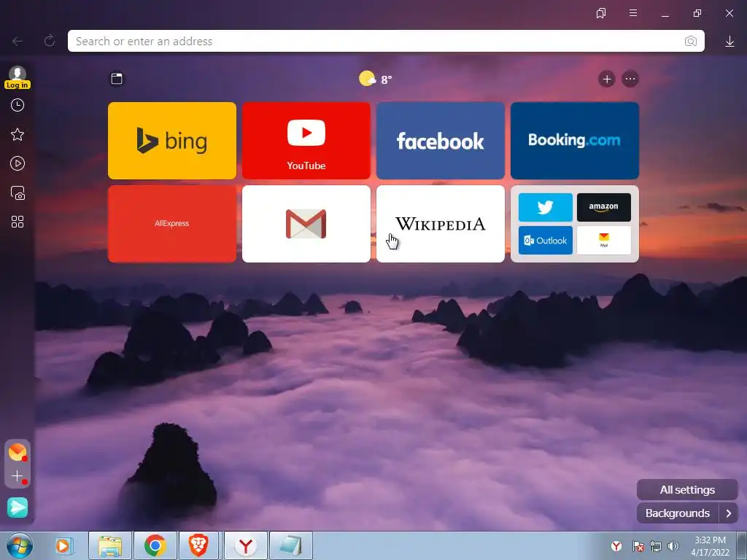Open the Twitter icon in folder tile

(546, 207)
